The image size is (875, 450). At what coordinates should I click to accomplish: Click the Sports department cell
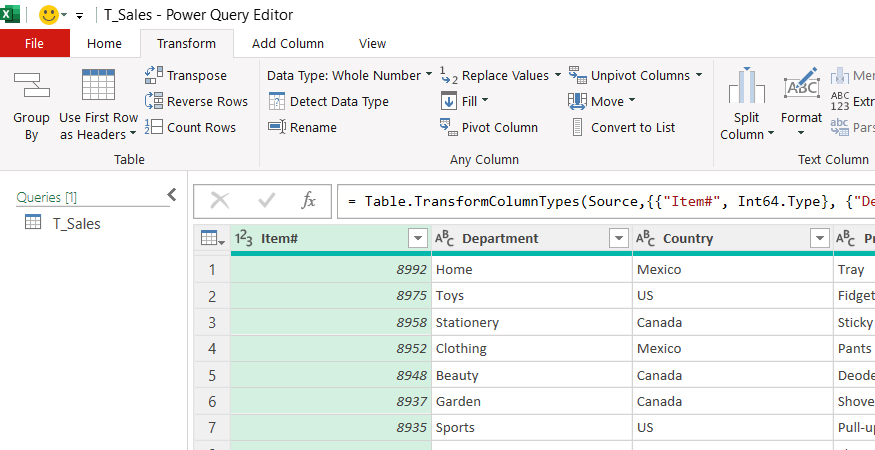tap(532, 428)
